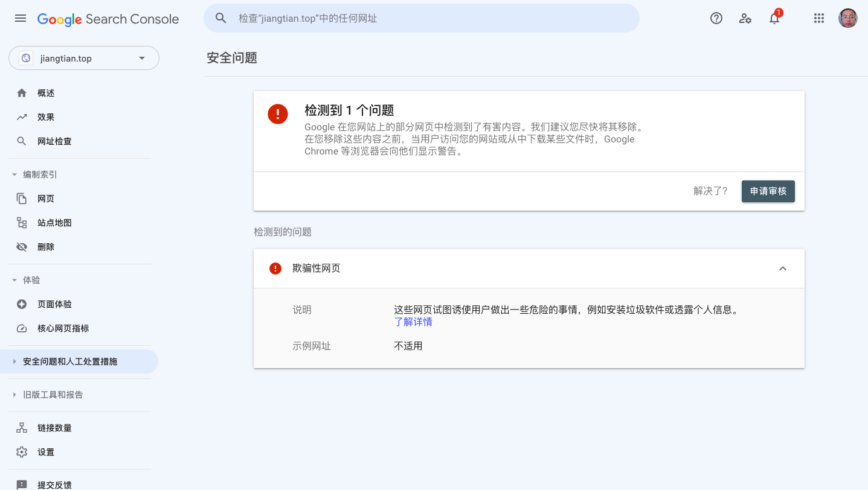Open the 了解详情 link

(x=413, y=322)
